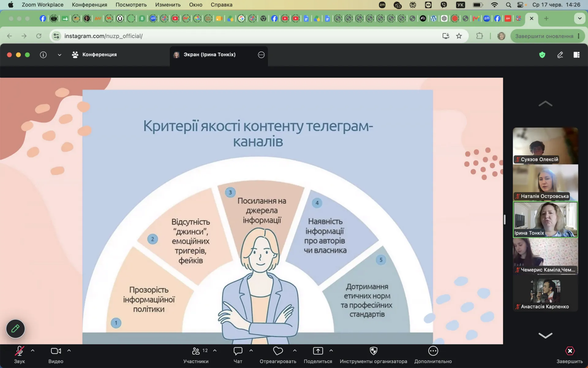
Task: Click the install app icon in address bar
Action: coord(446,36)
